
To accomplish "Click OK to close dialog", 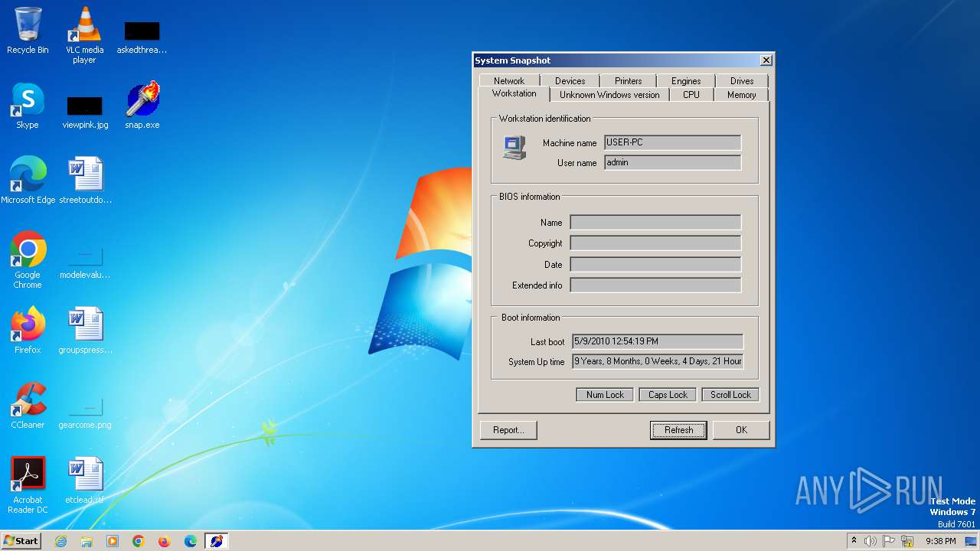I will click(741, 430).
